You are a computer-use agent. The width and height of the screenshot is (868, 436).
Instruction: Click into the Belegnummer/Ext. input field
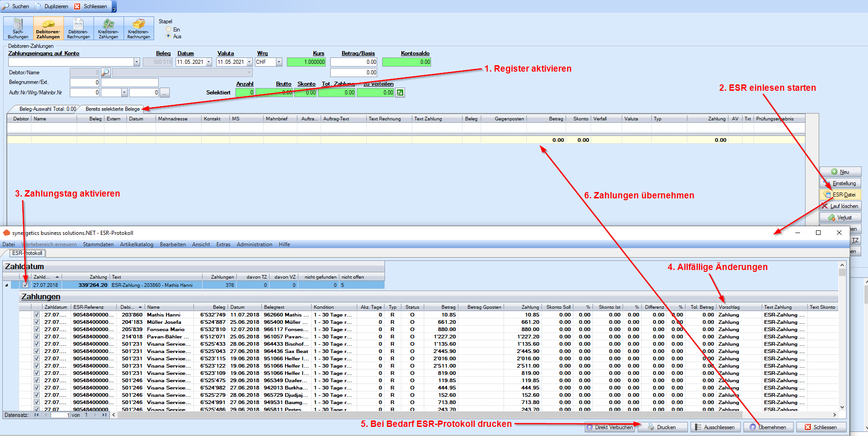[84, 83]
